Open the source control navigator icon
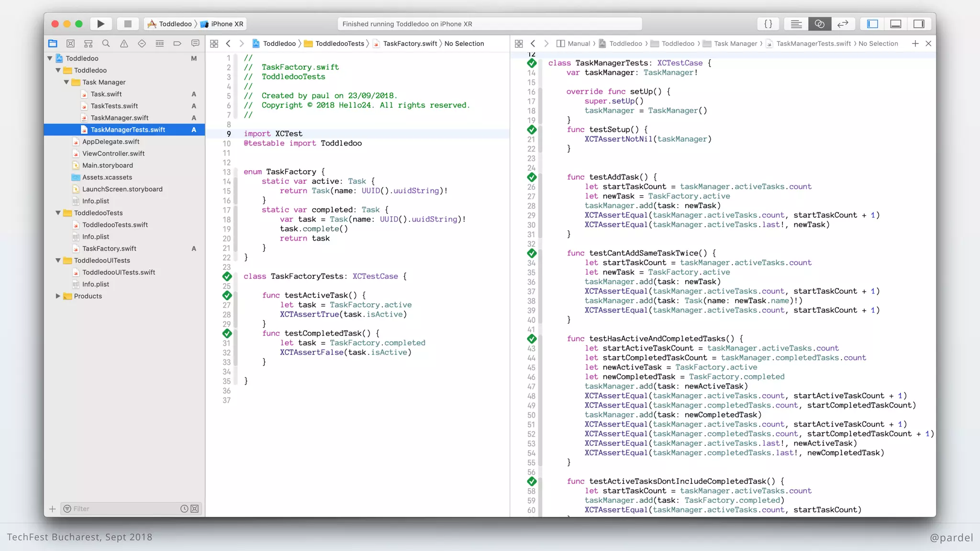980x551 pixels. tap(70, 44)
